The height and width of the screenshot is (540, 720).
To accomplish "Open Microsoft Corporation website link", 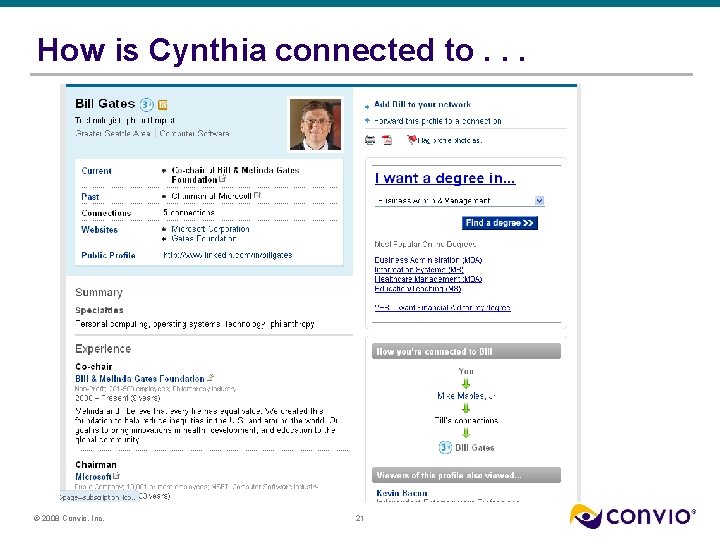I will coord(210,229).
